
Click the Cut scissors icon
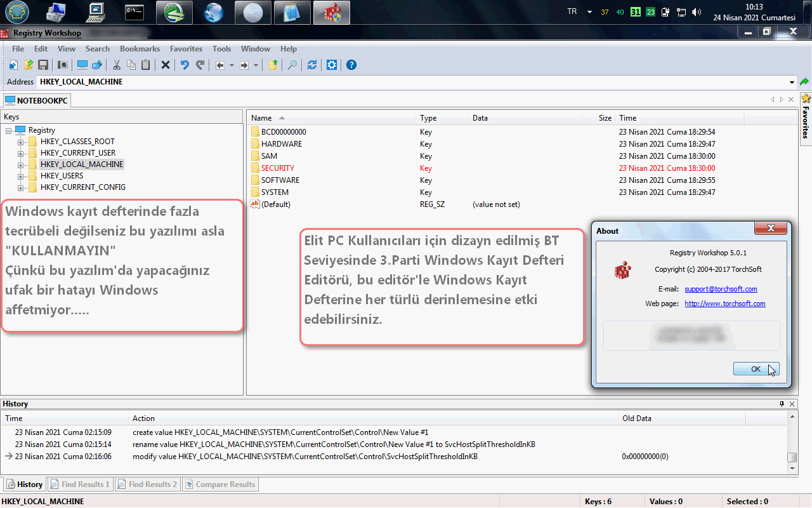(x=117, y=65)
